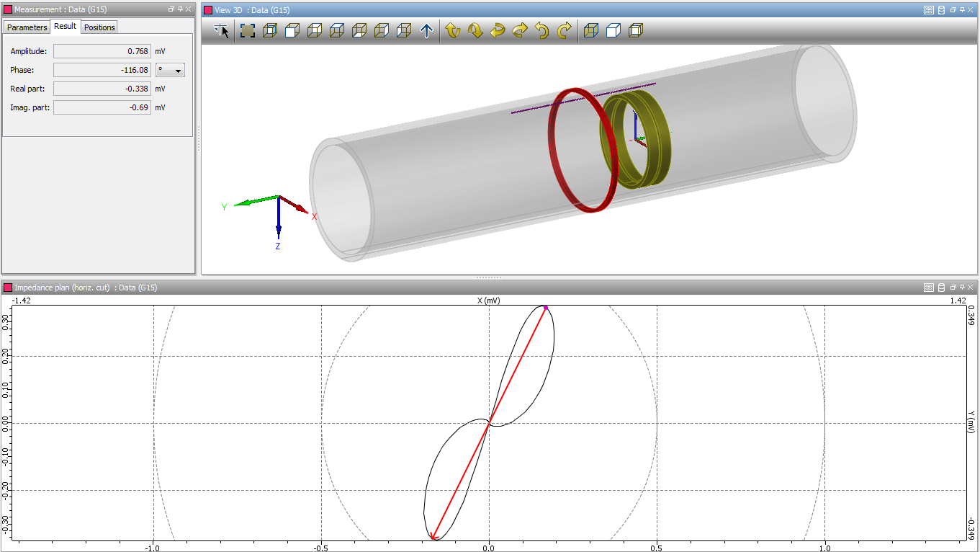Click the blue up-arrow orientation icon
The width and height of the screenshot is (980, 552).
coord(426,31)
